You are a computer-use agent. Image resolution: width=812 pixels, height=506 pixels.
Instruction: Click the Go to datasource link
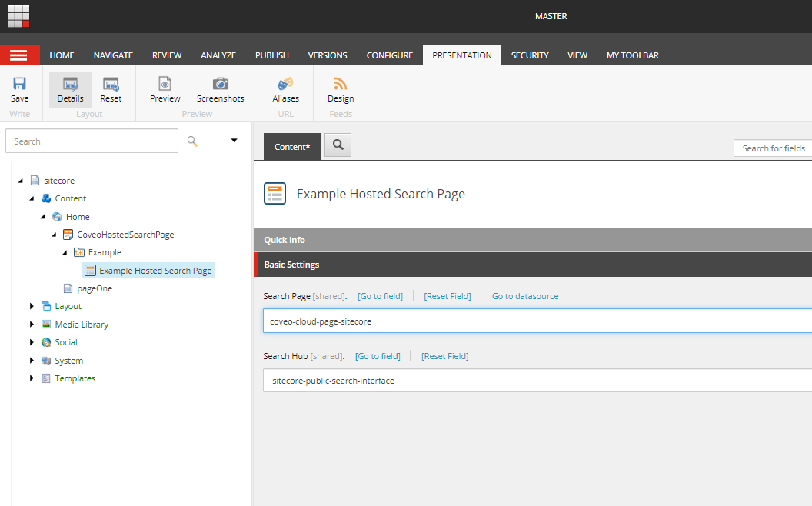525,295
